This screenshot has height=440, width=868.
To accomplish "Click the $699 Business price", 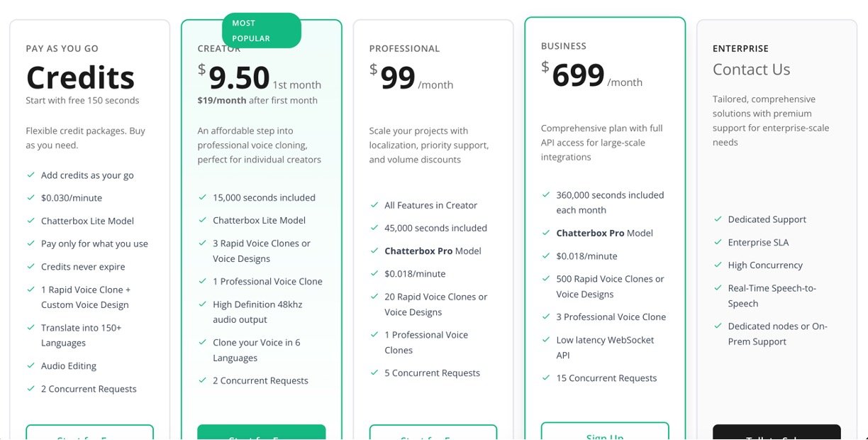I will pos(578,75).
